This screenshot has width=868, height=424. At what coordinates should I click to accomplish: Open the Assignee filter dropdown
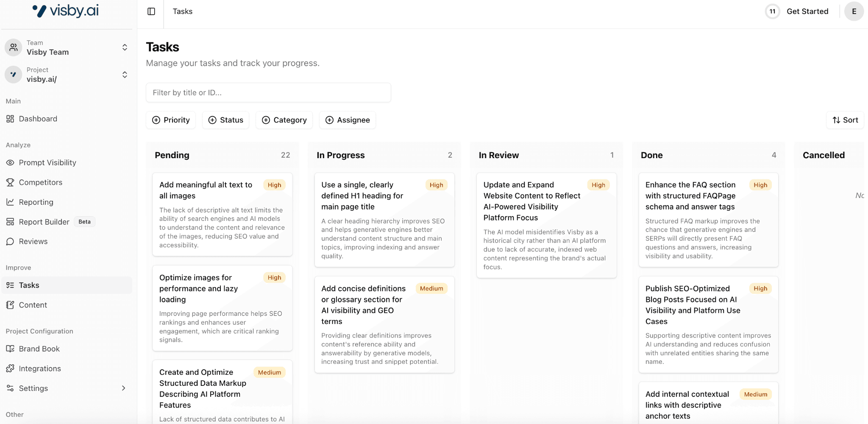click(x=348, y=120)
